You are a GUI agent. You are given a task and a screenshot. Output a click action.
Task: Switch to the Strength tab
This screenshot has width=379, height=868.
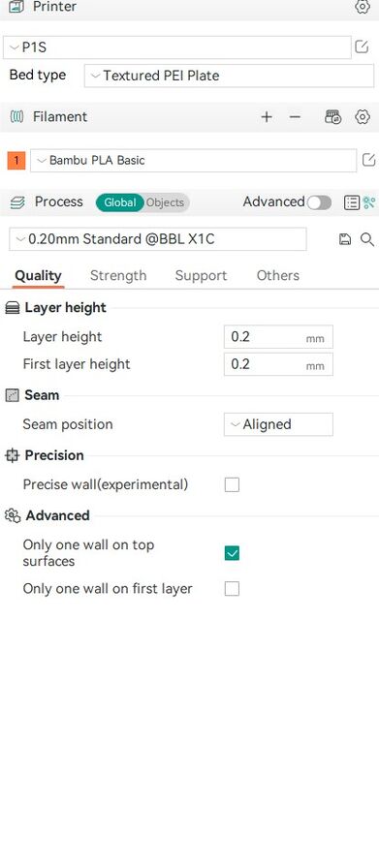pos(118,276)
